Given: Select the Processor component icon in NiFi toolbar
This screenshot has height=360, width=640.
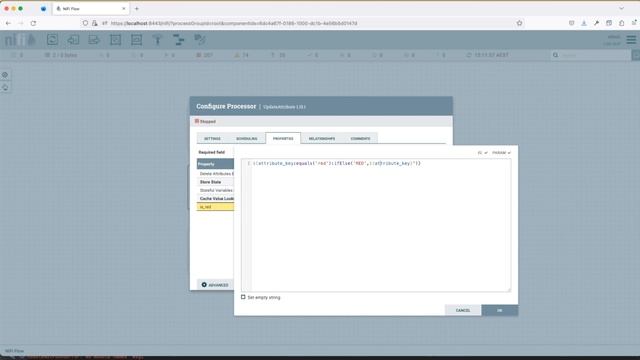Looking at the screenshot, I should (52, 40).
